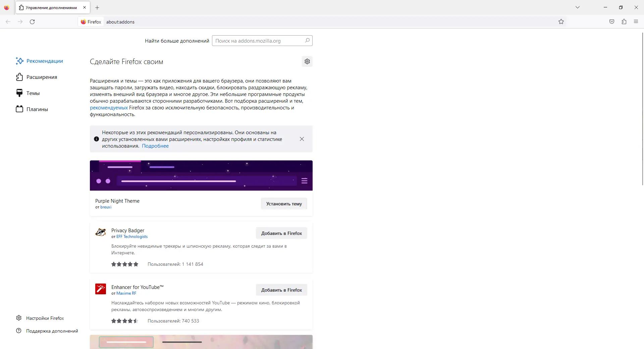This screenshot has height=349, width=644.
Task: Open the EFF Technologists author link
Action: (x=132, y=237)
